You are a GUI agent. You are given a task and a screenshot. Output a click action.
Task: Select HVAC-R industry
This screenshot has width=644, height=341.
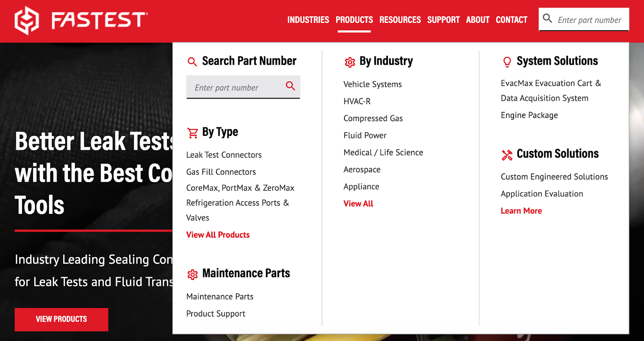pyautogui.click(x=357, y=101)
